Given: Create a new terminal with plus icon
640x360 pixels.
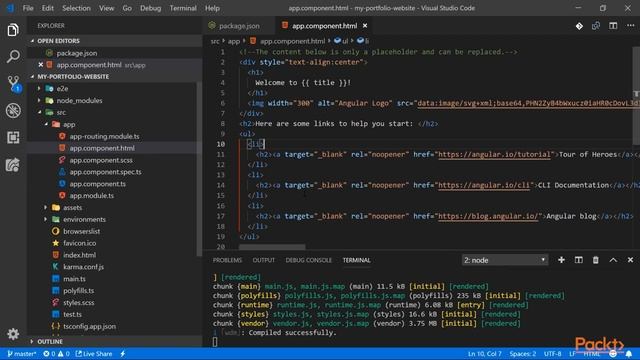Looking at the screenshot, I should coord(561,260).
